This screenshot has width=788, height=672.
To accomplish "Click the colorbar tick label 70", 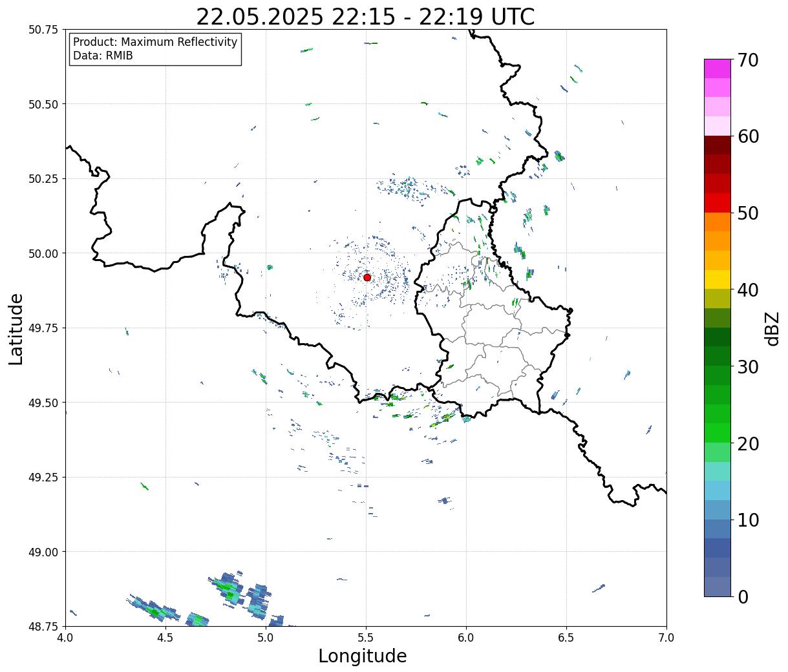I will [x=748, y=60].
